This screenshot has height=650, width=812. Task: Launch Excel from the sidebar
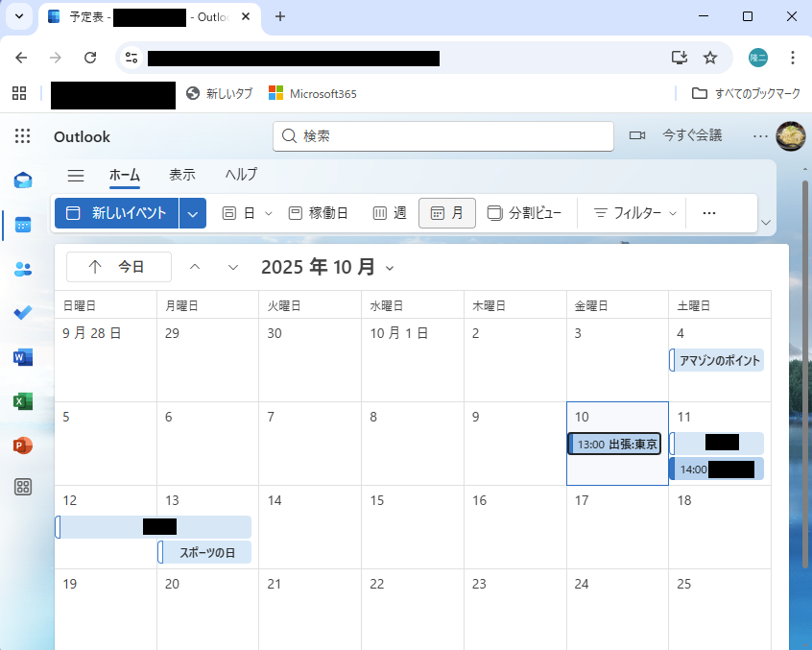coord(22,401)
